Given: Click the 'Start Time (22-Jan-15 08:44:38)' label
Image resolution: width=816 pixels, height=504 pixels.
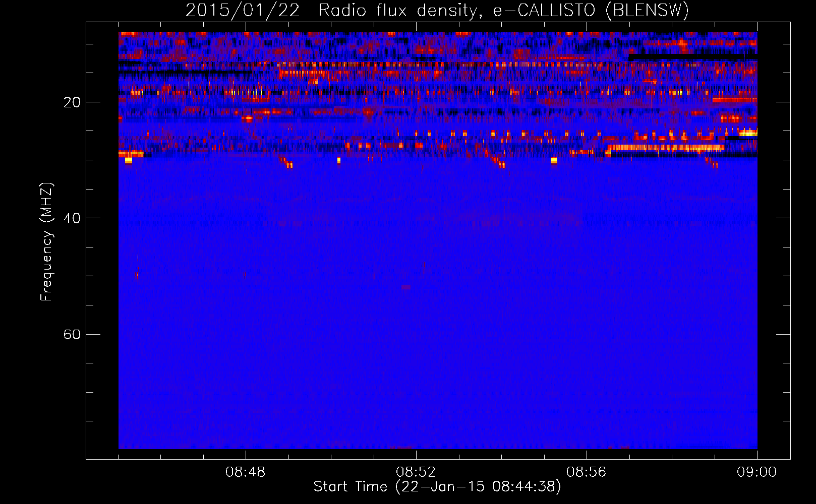Looking at the screenshot, I should 437,487.
